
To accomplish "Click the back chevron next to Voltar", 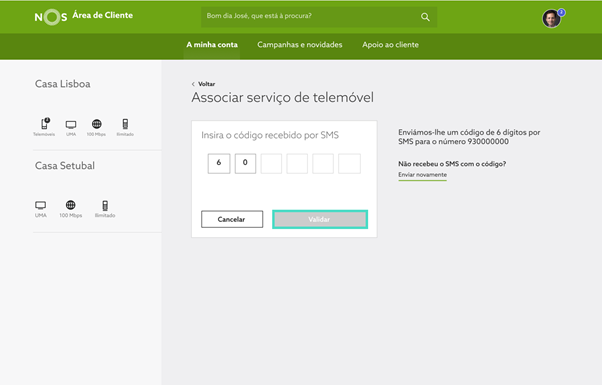I will pos(193,84).
